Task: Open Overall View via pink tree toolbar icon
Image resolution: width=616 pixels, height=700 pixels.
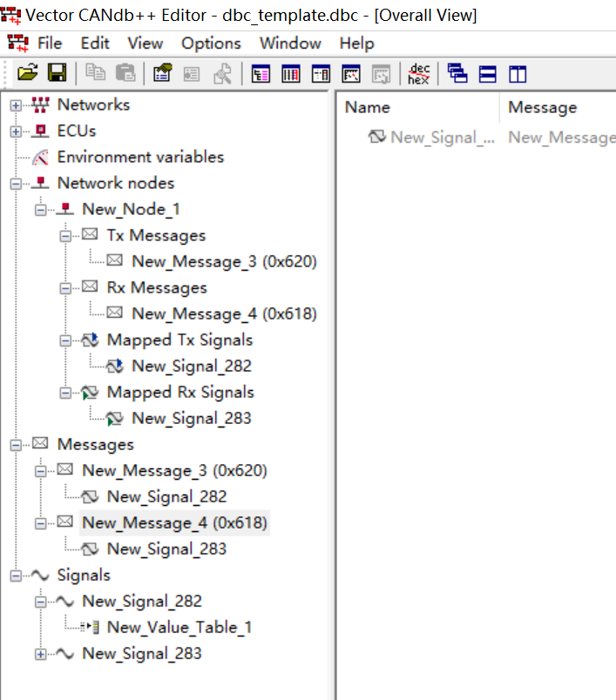Action: (261, 74)
